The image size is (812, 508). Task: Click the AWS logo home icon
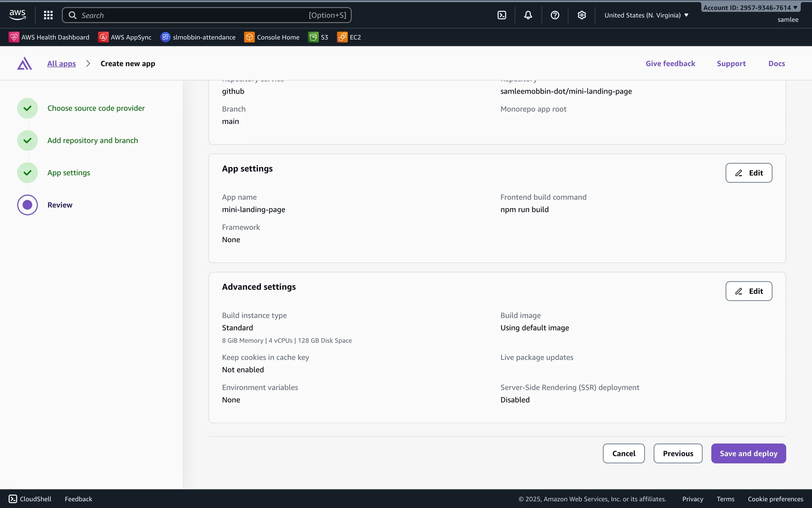click(x=17, y=15)
